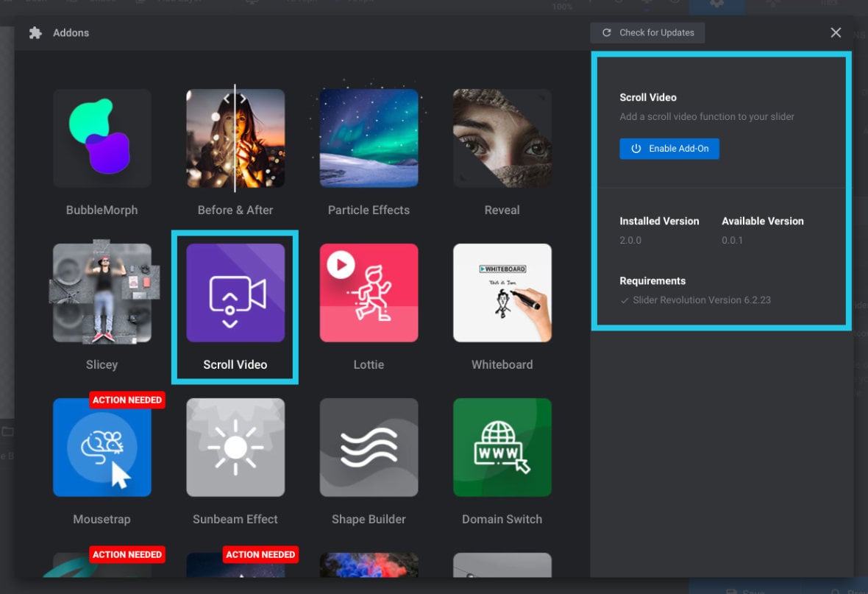868x594 pixels.
Task: Click the Enable Add-On button
Action: pos(669,149)
